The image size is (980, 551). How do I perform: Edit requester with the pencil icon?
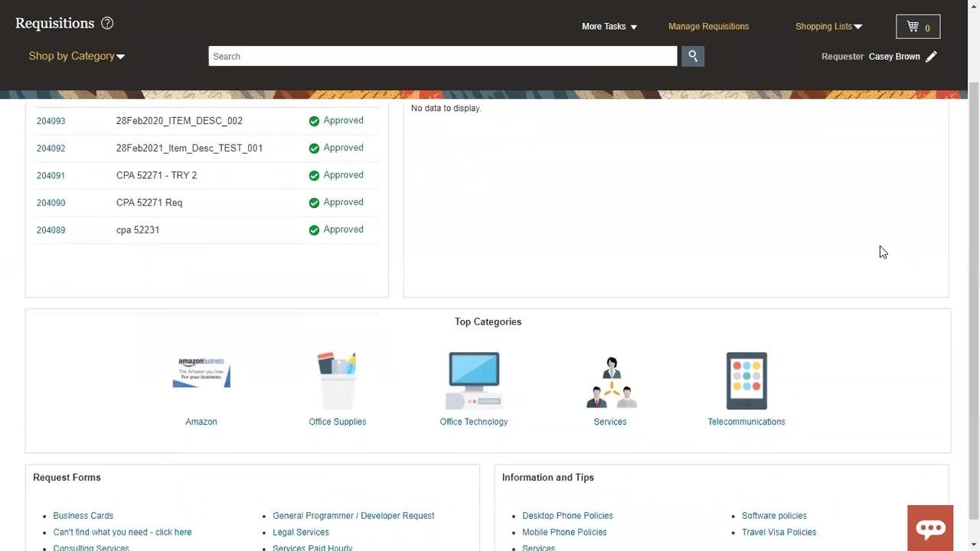tap(931, 57)
